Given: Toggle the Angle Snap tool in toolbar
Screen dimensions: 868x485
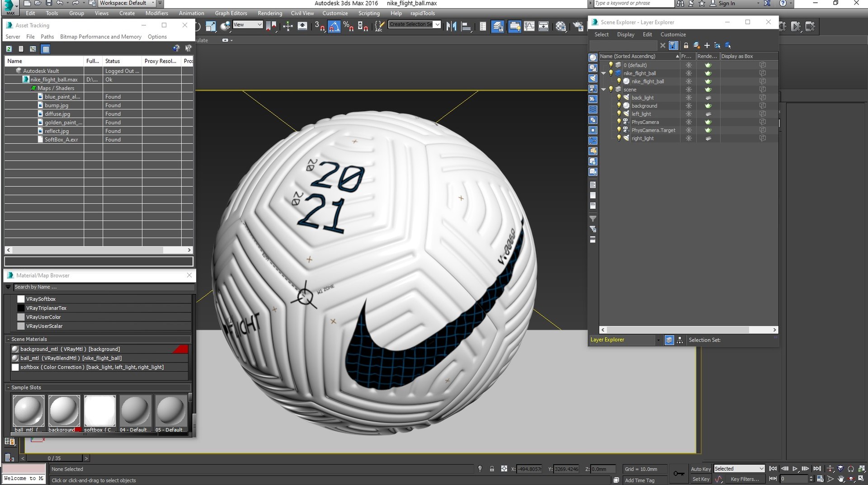Looking at the screenshot, I should (334, 27).
